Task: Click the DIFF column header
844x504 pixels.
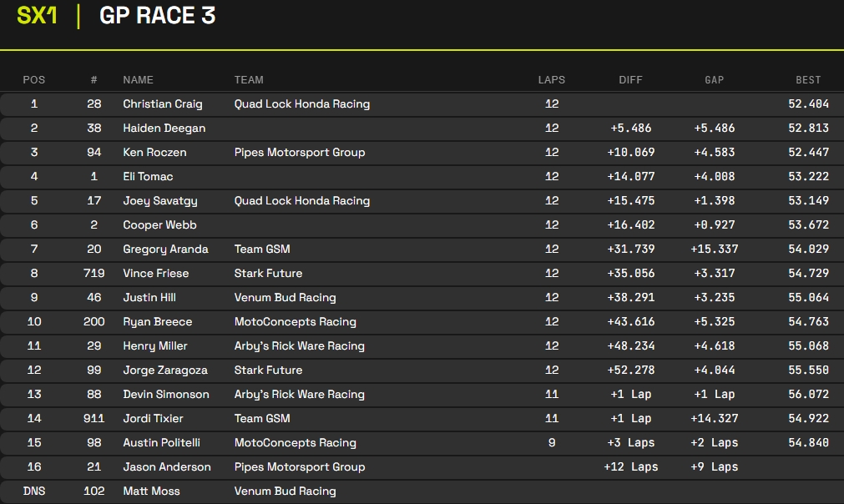Action: point(630,80)
